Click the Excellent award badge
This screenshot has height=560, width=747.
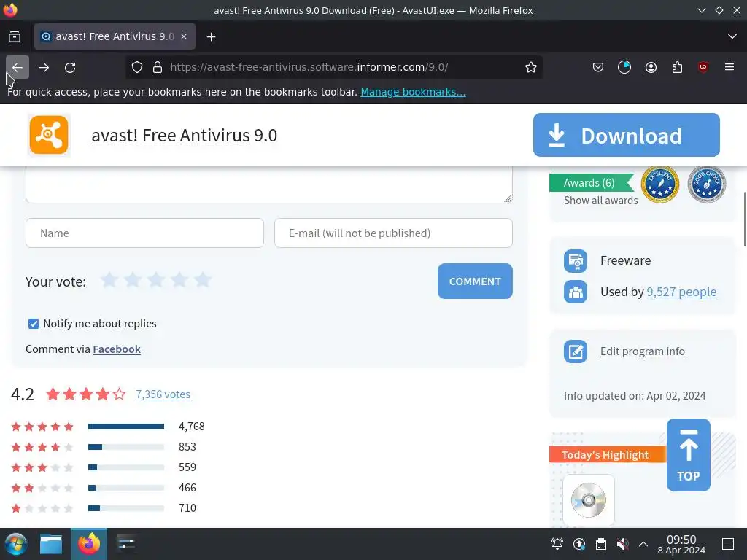(x=659, y=184)
